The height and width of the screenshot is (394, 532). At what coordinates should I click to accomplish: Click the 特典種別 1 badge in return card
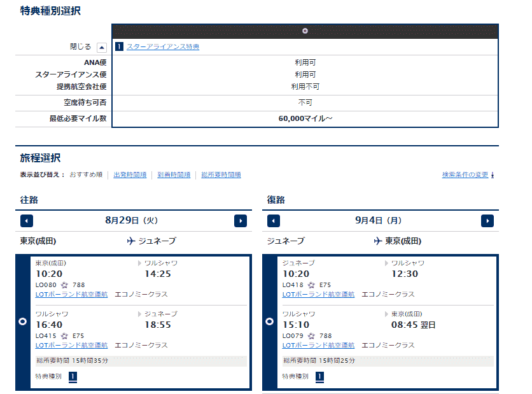click(319, 377)
